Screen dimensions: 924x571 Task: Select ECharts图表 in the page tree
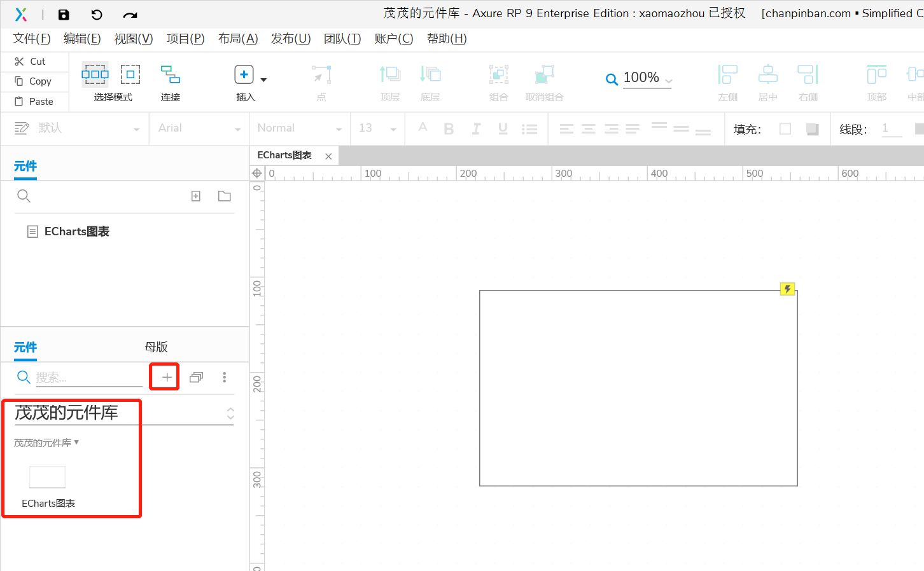pos(77,231)
